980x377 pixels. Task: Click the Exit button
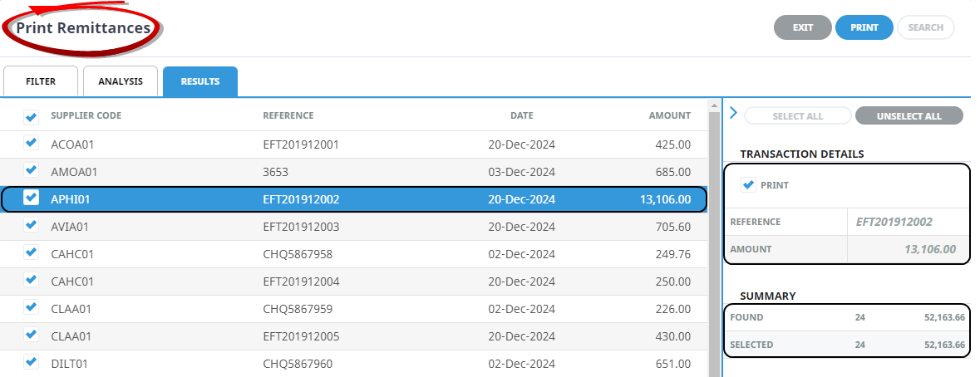coord(802,27)
